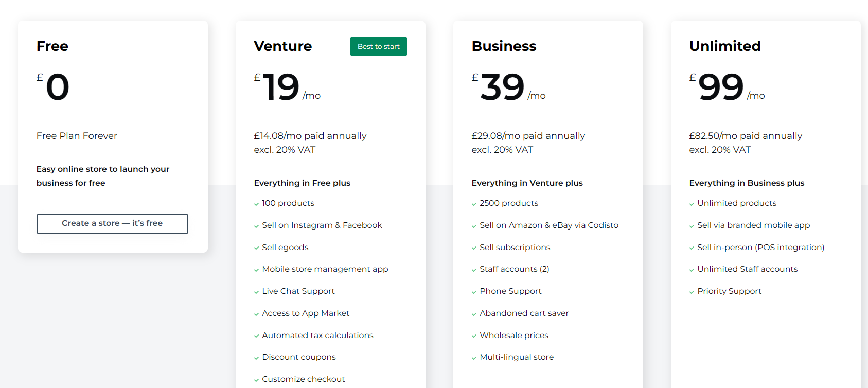
Task: Click the checkmark beside '2500 products'
Action: (x=474, y=204)
